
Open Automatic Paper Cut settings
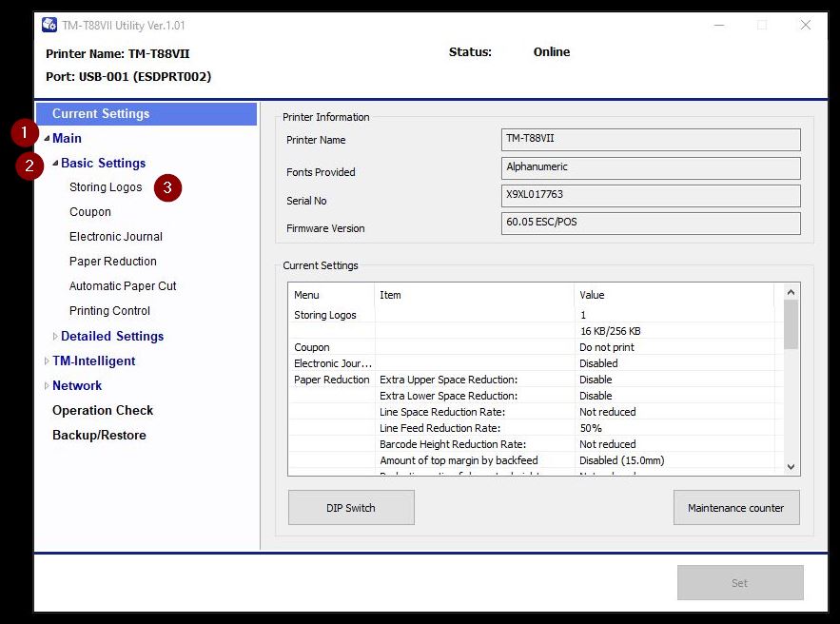point(123,286)
